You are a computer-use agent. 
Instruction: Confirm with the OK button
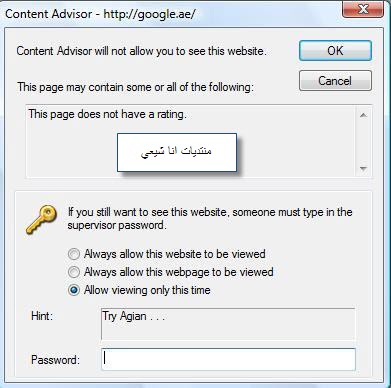click(x=335, y=51)
